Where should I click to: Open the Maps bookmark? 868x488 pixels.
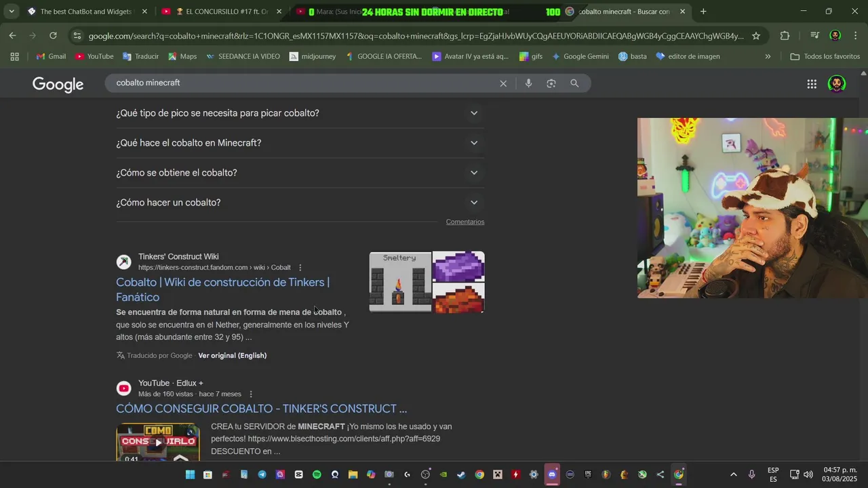pyautogui.click(x=182, y=56)
